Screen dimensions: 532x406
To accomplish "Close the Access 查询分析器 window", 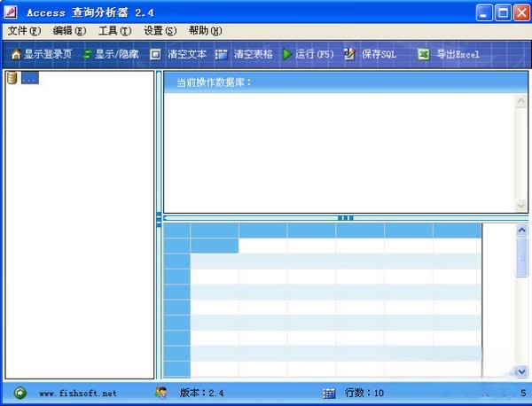I will [x=521, y=13].
